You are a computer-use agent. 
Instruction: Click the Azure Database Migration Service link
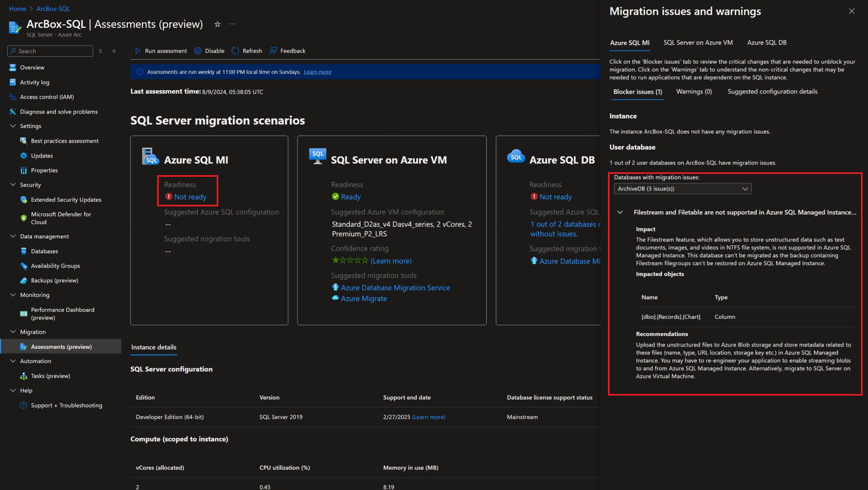(x=395, y=288)
